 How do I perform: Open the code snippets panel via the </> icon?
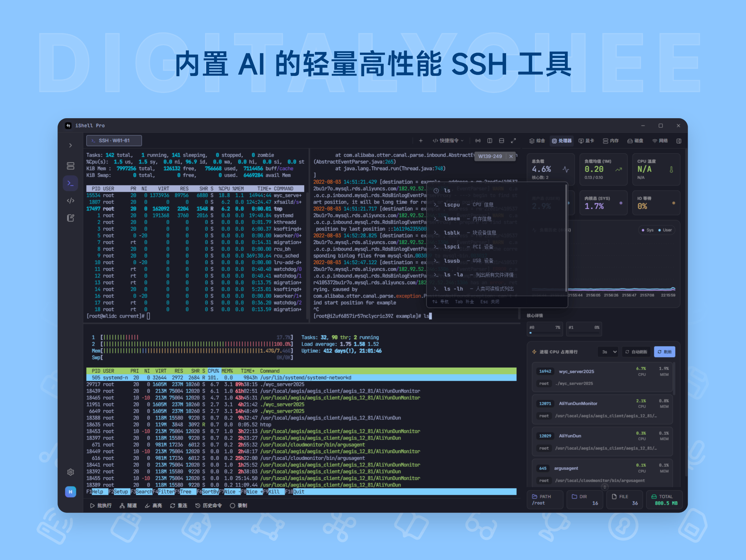[71, 200]
